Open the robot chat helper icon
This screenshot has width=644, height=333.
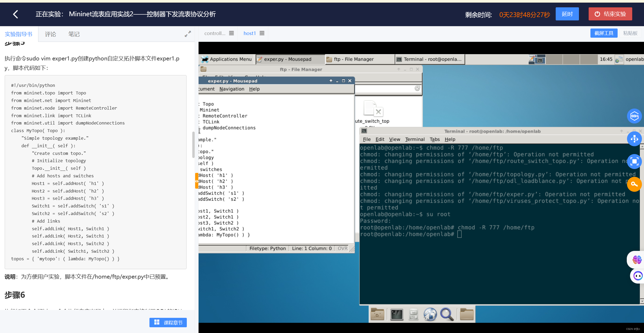point(638,276)
